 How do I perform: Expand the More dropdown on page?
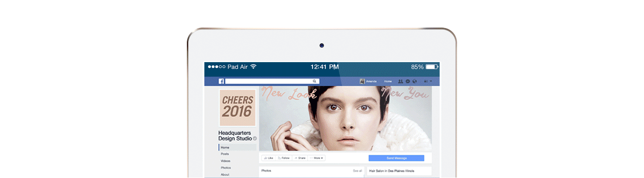317,158
